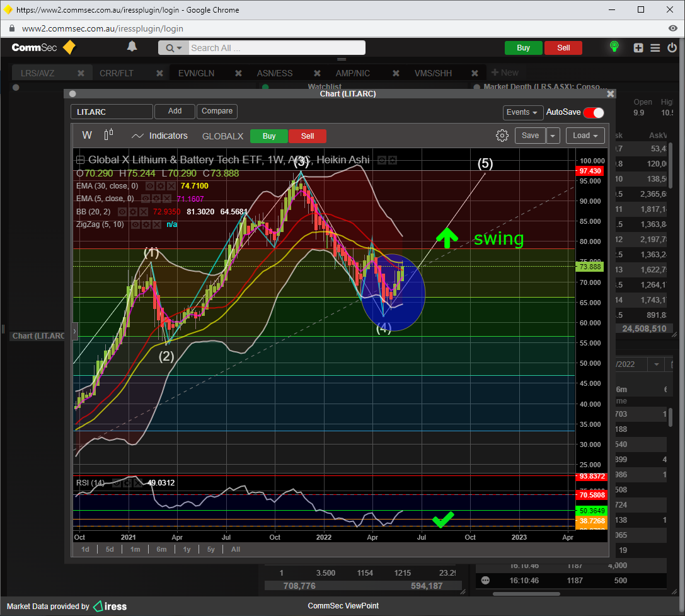685x616 pixels.
Task: Open settings gear for RSI (14)
Action: (x=127, y=483)
